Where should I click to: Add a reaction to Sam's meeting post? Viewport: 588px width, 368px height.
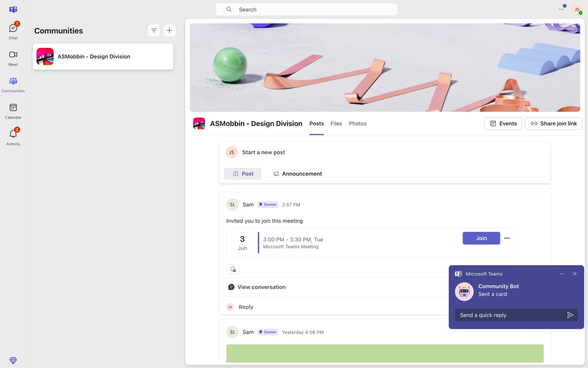pos(233,269)
